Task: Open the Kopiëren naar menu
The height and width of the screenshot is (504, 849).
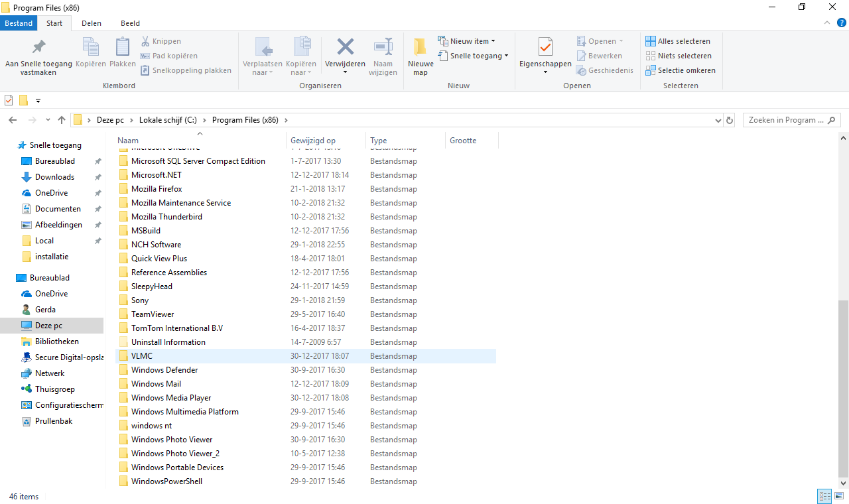Action: 301,57
